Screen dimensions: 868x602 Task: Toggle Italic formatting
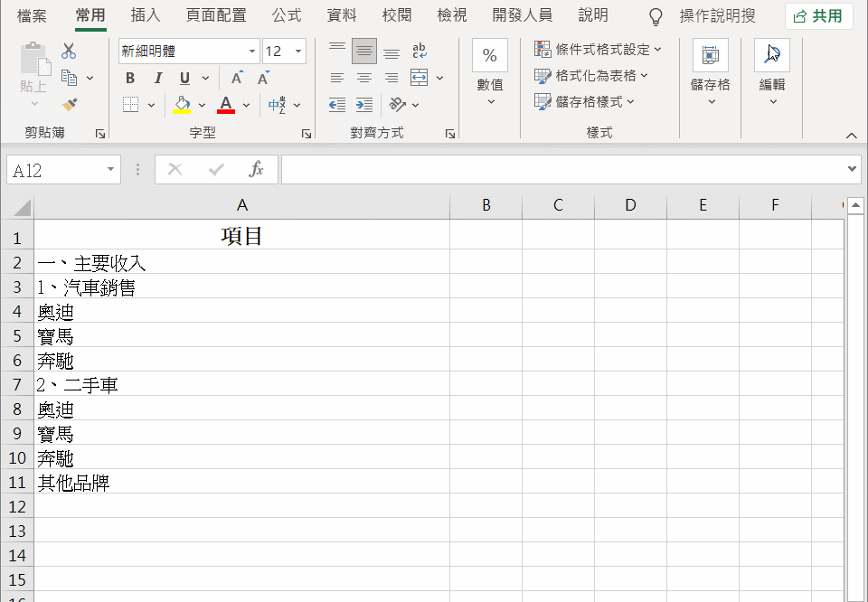pos(157,78)
